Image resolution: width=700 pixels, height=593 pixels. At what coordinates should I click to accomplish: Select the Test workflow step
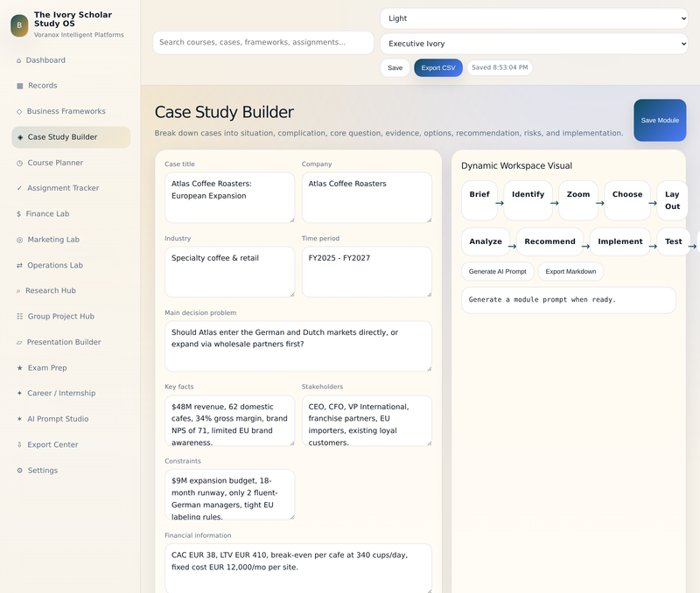pyautogui.click(x=674, y=242)
